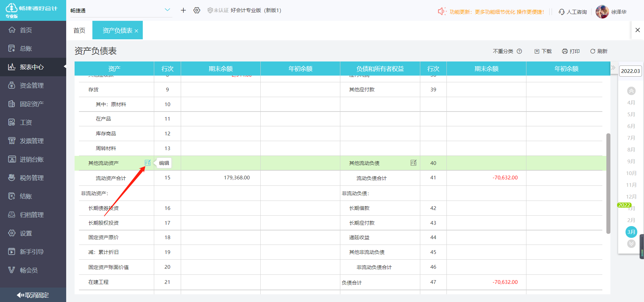Open 发票管理 invoice management
644x302 pixels.
pos(33,141)
